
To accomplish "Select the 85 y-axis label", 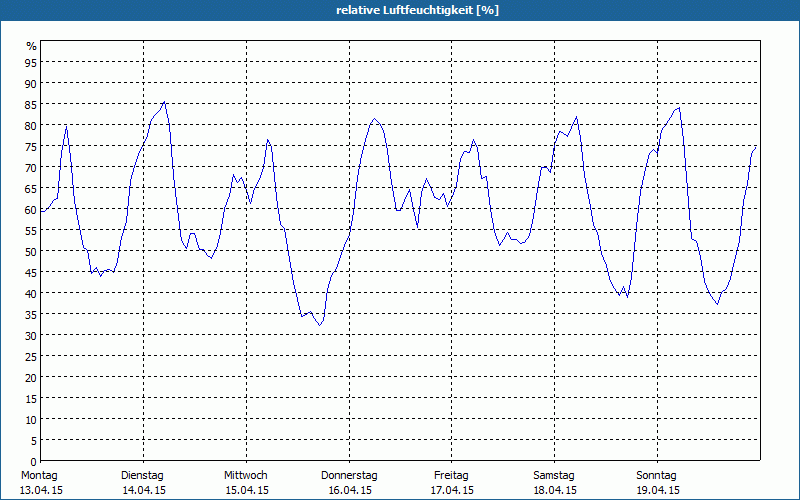I will (x=31, y=105).
